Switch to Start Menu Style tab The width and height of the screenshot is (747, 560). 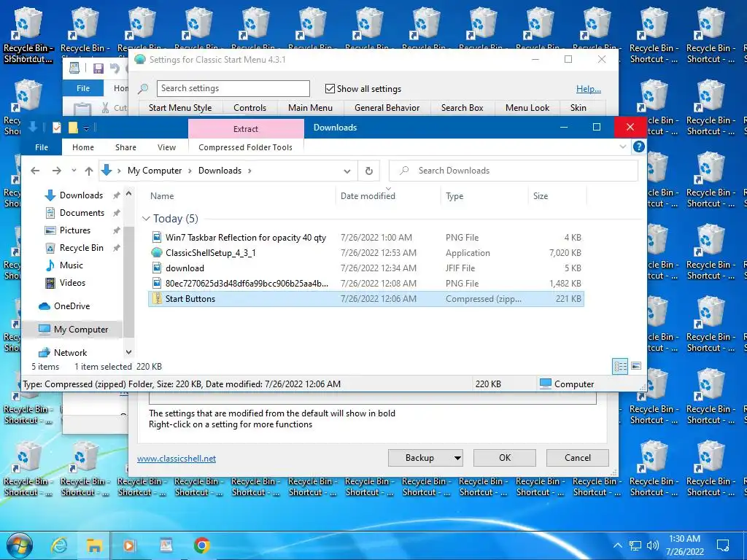pyautogui.click(x=180, y=108)
